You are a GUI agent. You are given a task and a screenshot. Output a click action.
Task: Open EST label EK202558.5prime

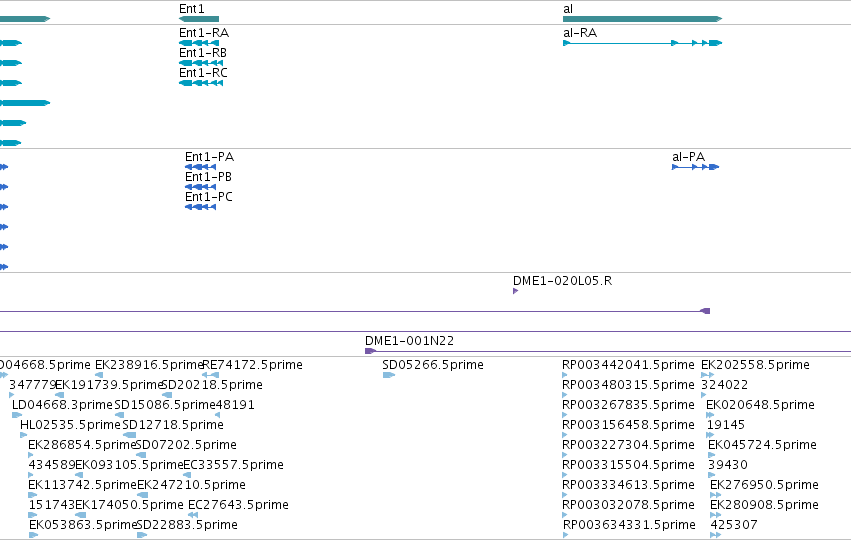point(755,365)
